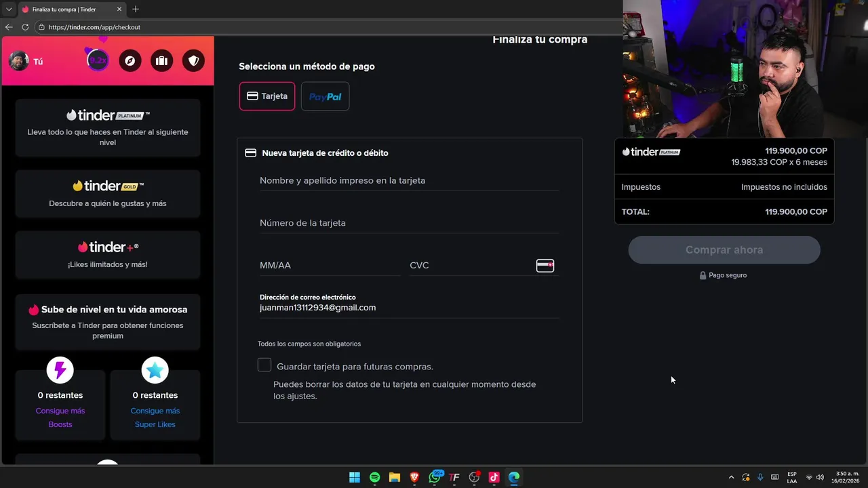Click the boost multiplier icon
The width and height of the screenshot is (868, 488).
pyautogui.click(x=98, y=60)
